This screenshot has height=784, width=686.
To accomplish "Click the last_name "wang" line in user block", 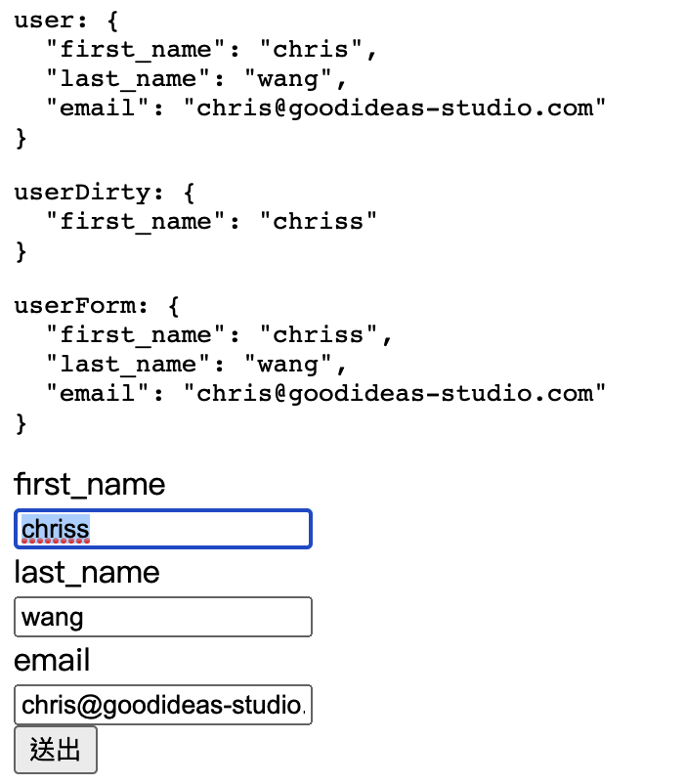I will (195, 79).
